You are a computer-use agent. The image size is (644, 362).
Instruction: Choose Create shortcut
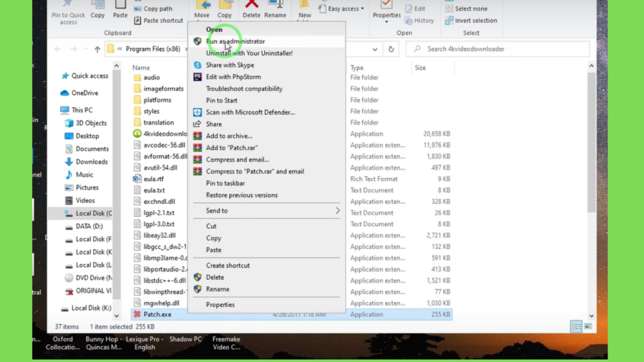(228, 266)
